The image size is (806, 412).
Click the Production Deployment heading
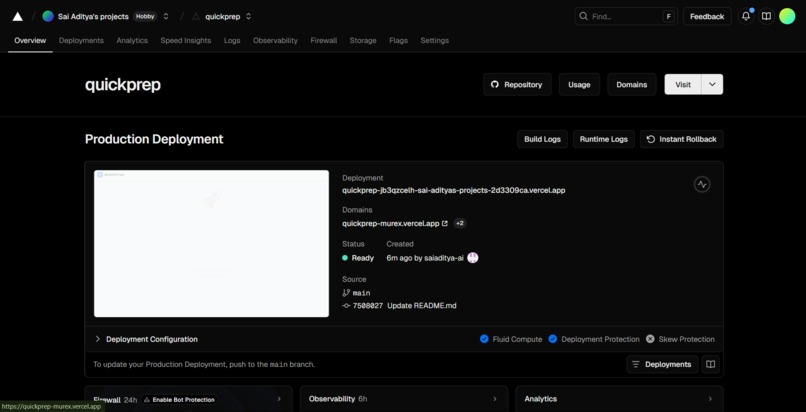pyautogui.click(x=154, y=139)
